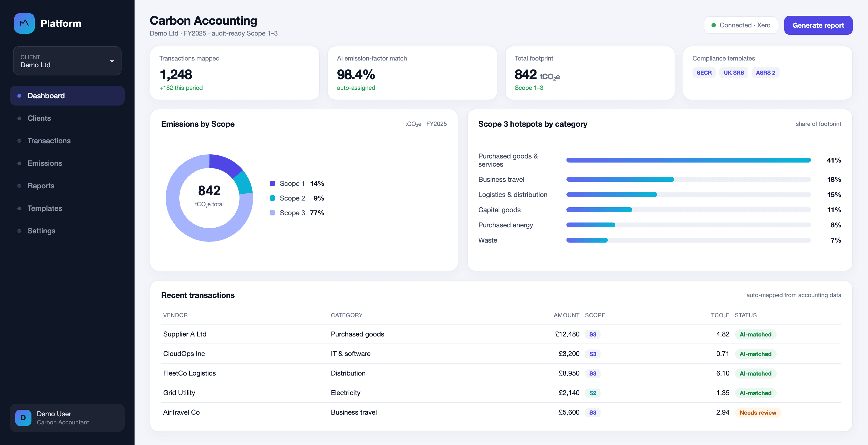Select the Supplier A Ltd vendor cell
The image size is (868, 445).
click(185, 334)
